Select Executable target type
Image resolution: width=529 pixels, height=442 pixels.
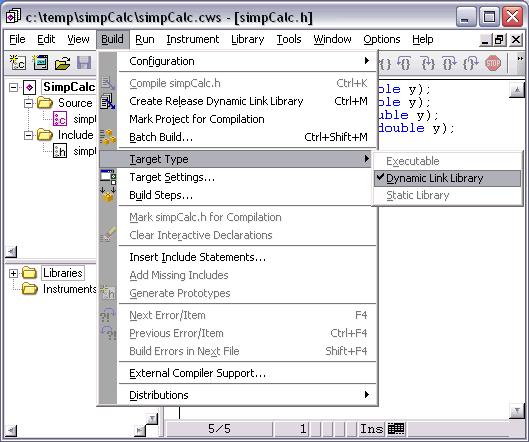[447, 161]
